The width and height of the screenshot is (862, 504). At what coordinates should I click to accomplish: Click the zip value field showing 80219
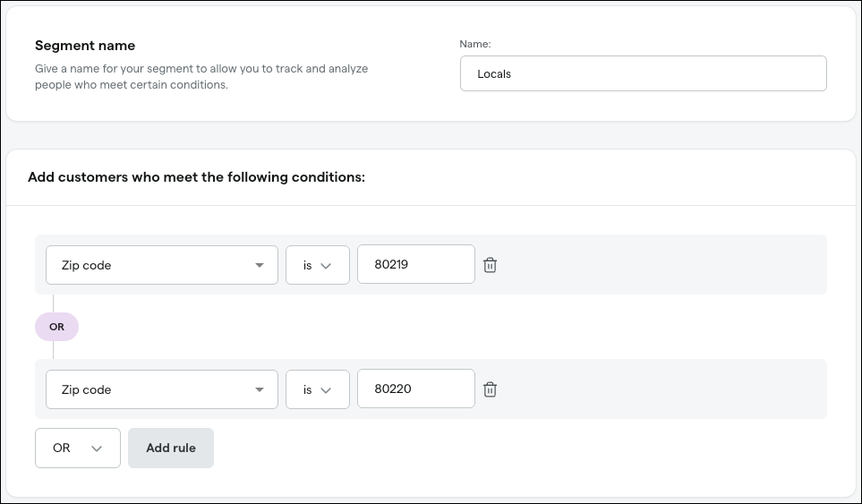coord(416,264)
